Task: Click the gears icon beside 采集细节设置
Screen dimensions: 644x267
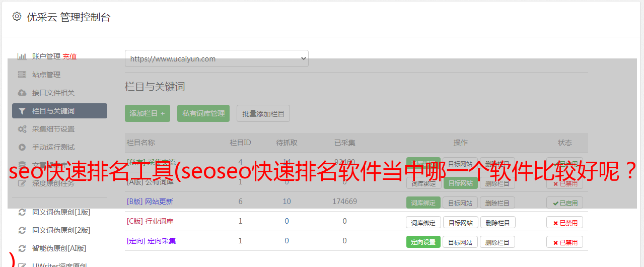Action: coord(22,129)
